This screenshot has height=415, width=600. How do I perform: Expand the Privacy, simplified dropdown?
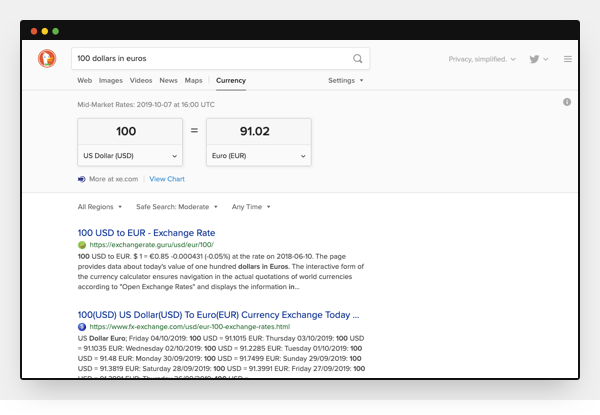coord(482,59)
